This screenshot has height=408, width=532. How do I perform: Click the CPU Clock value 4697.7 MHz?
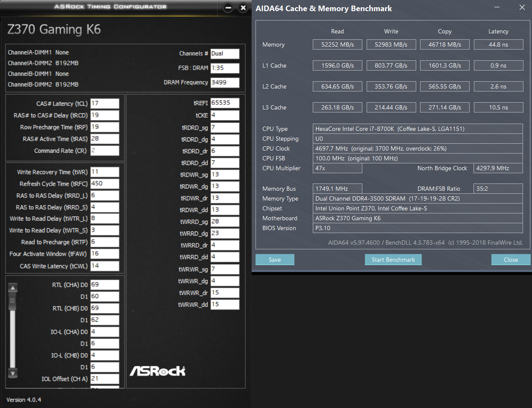(418, 148)
